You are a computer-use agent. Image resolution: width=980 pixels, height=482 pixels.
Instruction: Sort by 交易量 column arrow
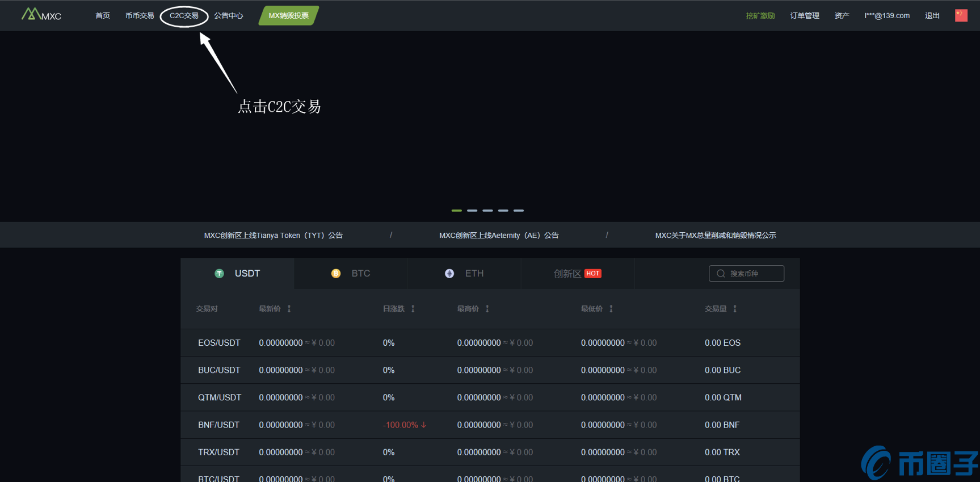point(735,309)
